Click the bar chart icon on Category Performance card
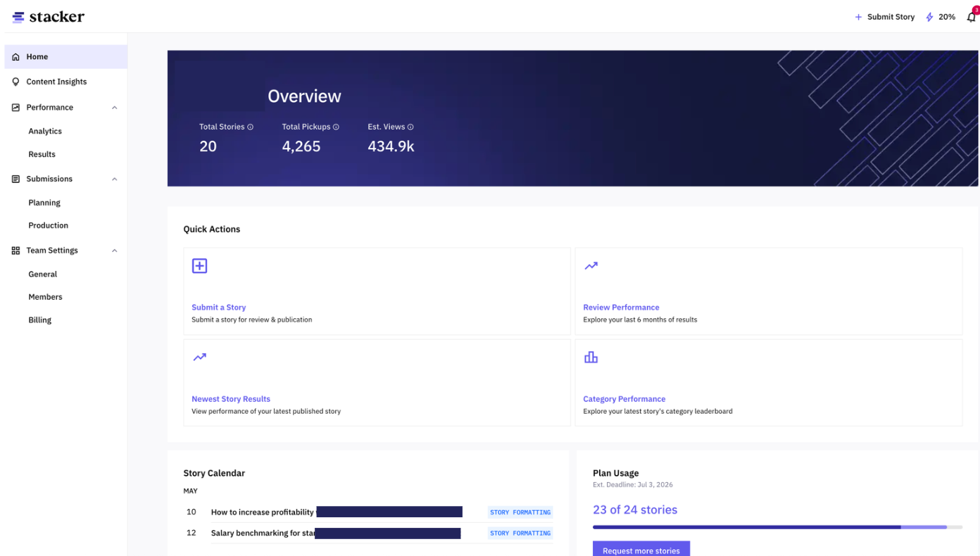 [x=591, y=358]
